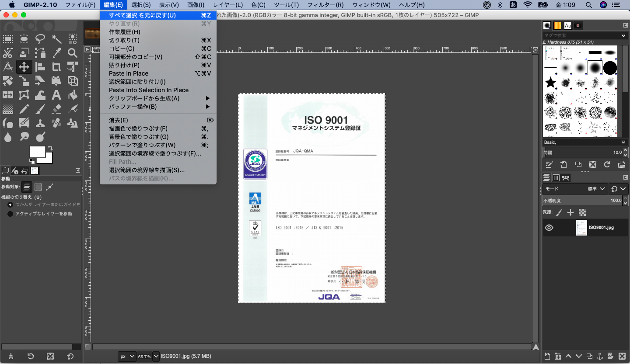Viewport: 630px width, 364px height.
Task: Select the Move tool
Action: (24, 67)
